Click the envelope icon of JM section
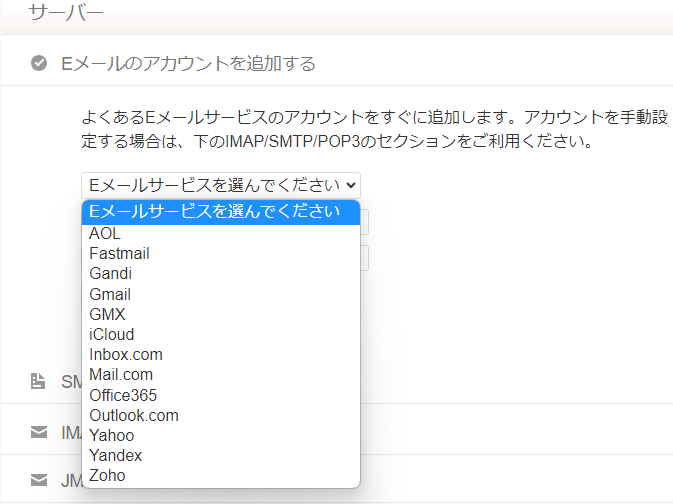The width and height of the screenshot is (673, 504). point(39,480)
